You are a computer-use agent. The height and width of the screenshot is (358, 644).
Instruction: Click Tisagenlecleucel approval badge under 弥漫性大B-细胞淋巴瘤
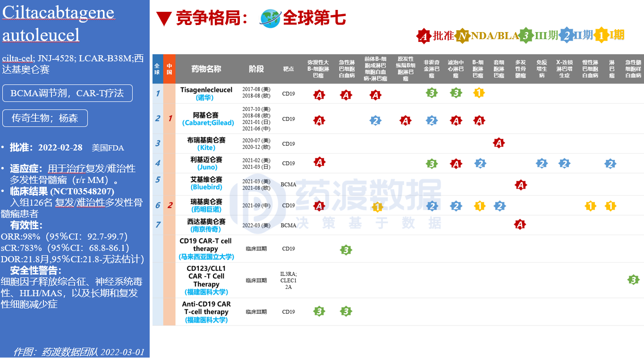point(320,95)
